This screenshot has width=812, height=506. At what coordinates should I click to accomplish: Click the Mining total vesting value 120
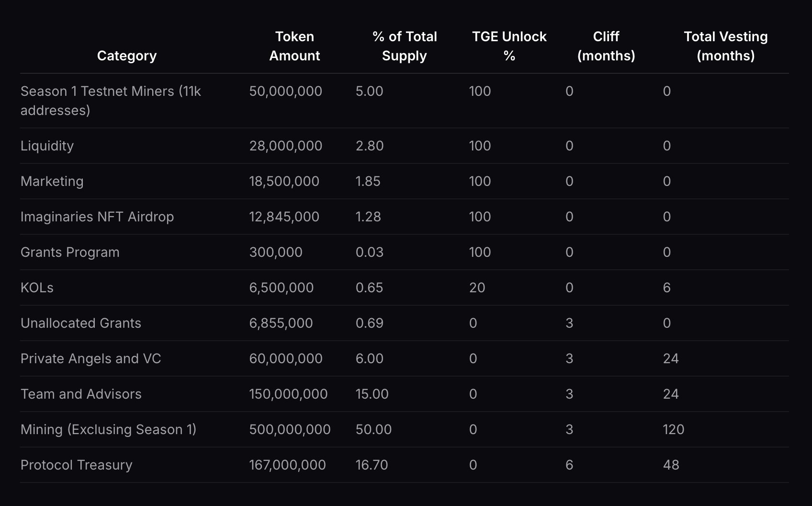point(673,429)
